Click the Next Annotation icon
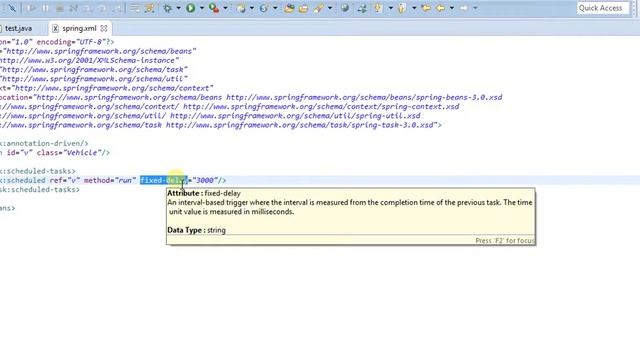Image resolution: width=640 pixels, height=360 pixels. click(378, 8)
